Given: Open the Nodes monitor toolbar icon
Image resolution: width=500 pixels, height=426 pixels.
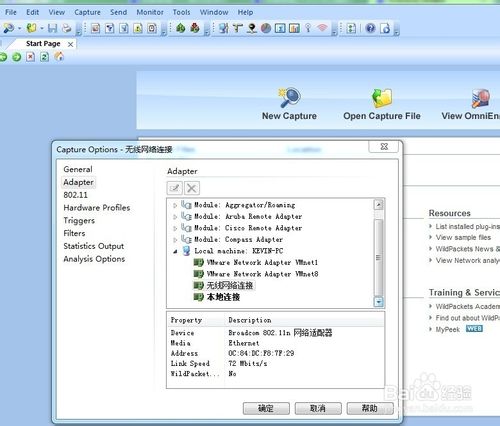Looking at the screenshot, I should point(224,28).
